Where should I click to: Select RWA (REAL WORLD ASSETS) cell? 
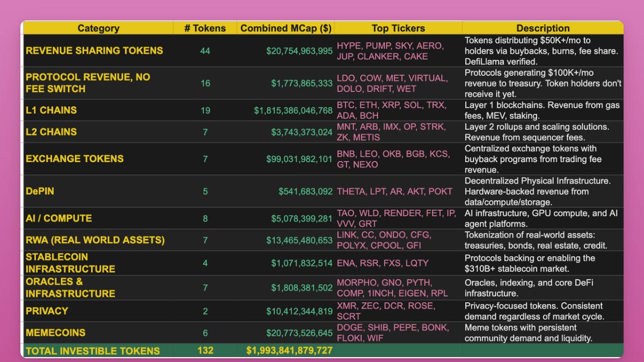coord(98,240)
